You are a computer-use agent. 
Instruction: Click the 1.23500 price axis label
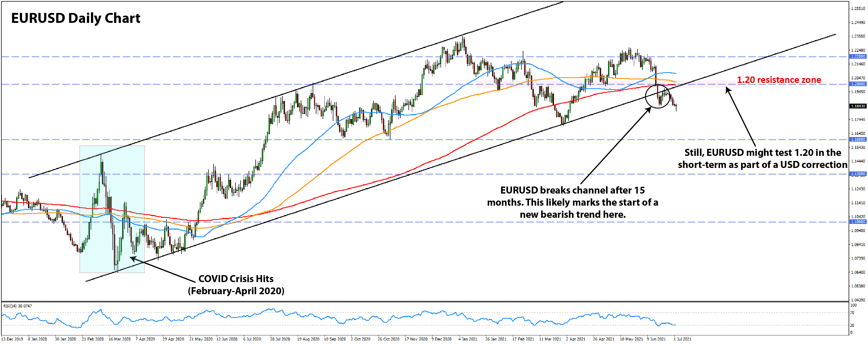coord(858,36)
